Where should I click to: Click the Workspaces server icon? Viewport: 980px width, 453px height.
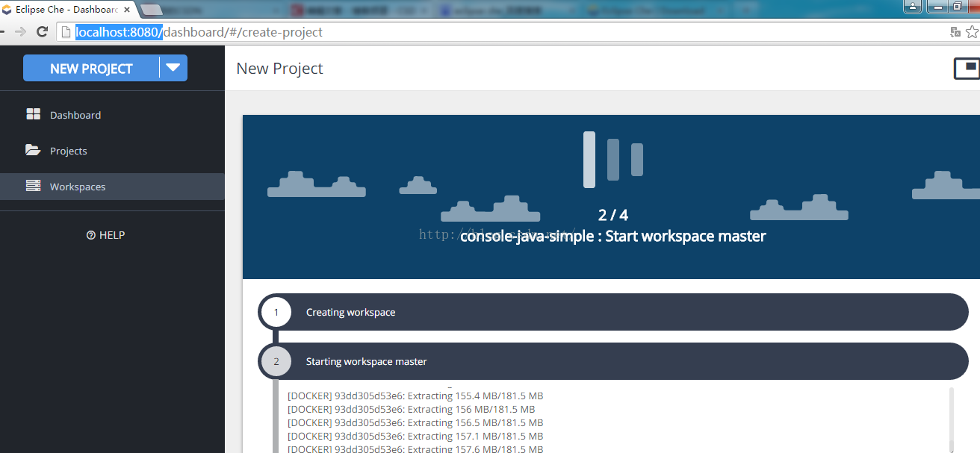click(x=34, y=186)
